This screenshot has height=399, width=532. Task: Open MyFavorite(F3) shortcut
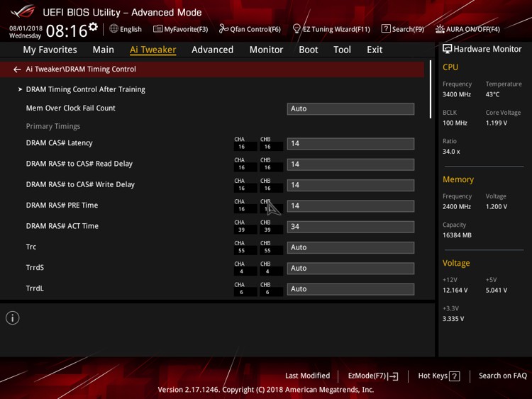(x=180, y=29)
